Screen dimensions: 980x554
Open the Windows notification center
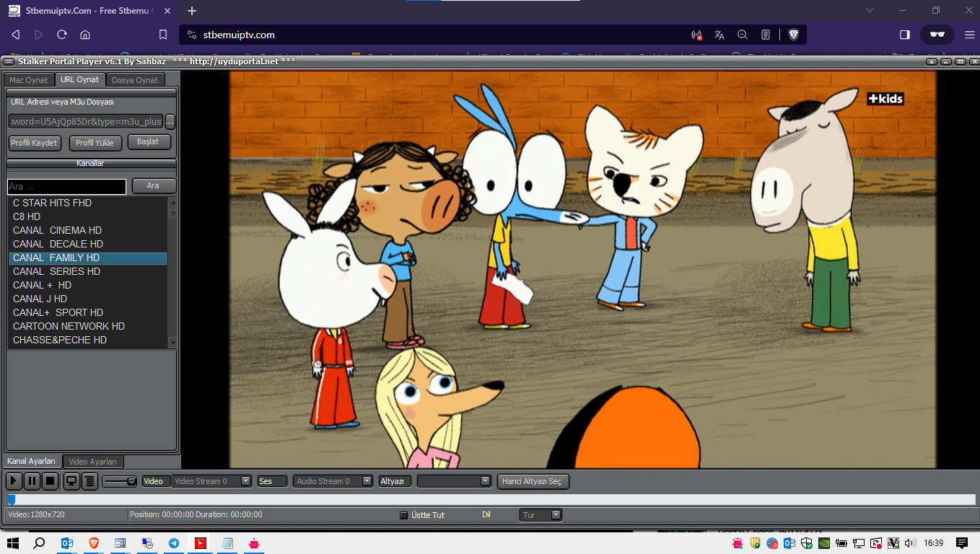click(x=962, y=543)
